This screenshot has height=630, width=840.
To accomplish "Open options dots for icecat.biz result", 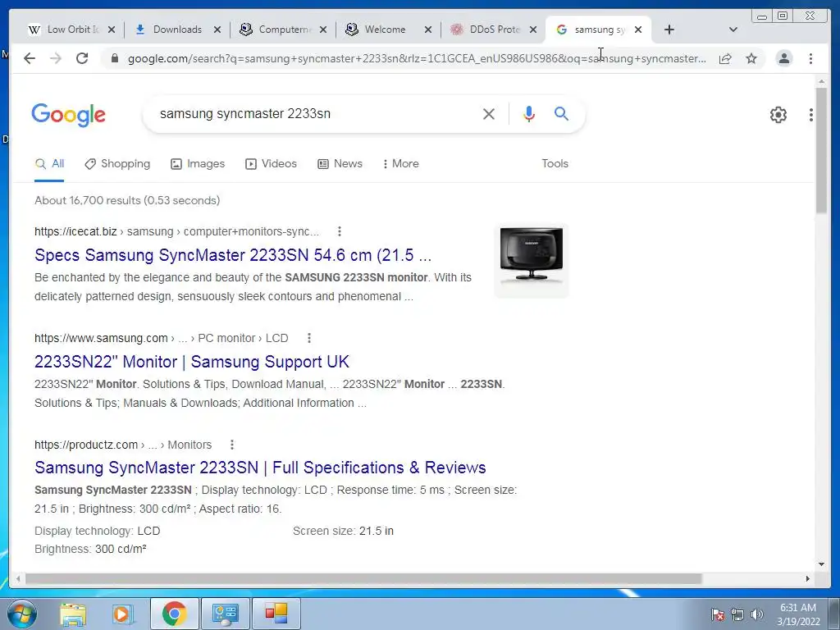I will (x=339, y=231).
